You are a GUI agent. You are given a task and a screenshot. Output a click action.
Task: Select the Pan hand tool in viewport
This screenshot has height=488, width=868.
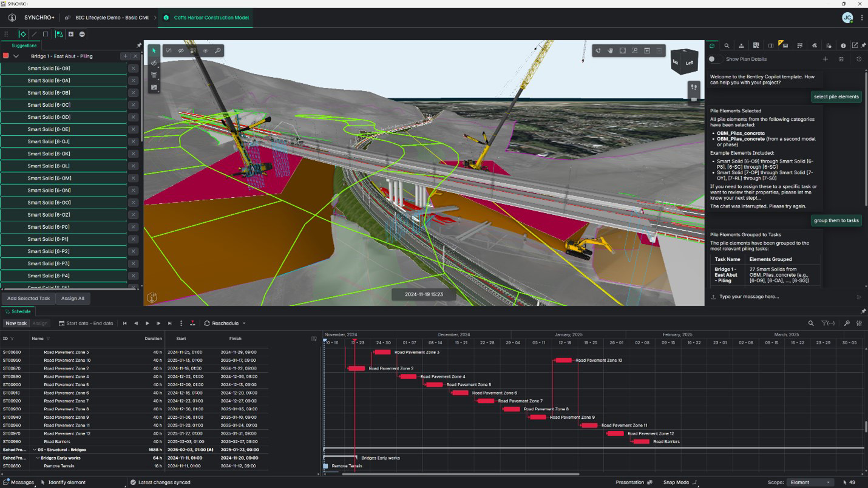pyautogui.click(x=611, y=51)
